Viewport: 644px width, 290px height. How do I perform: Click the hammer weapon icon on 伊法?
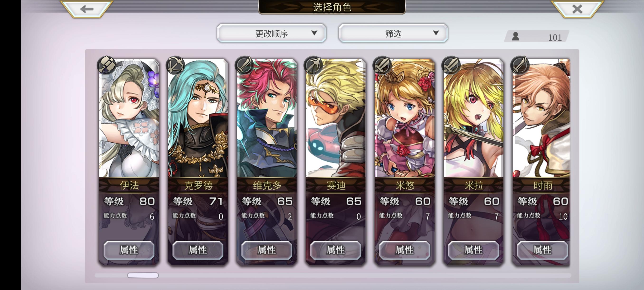(x=106, y=65)
